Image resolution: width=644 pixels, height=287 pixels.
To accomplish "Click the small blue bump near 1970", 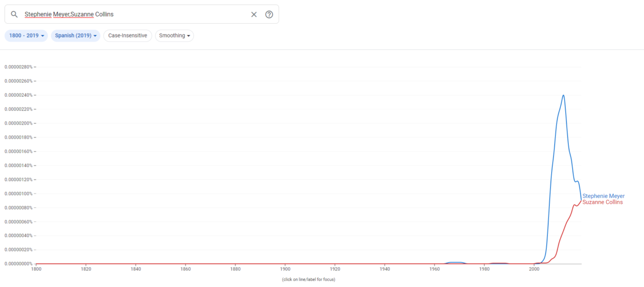I will [456, 262].
